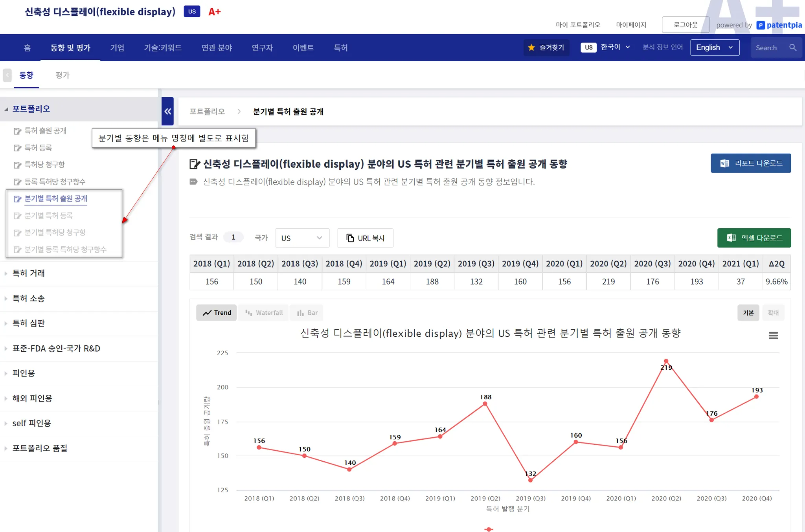Switch chart to Waterfall view
This screenshot has width=805, height=532.
[x=264, y=313]
